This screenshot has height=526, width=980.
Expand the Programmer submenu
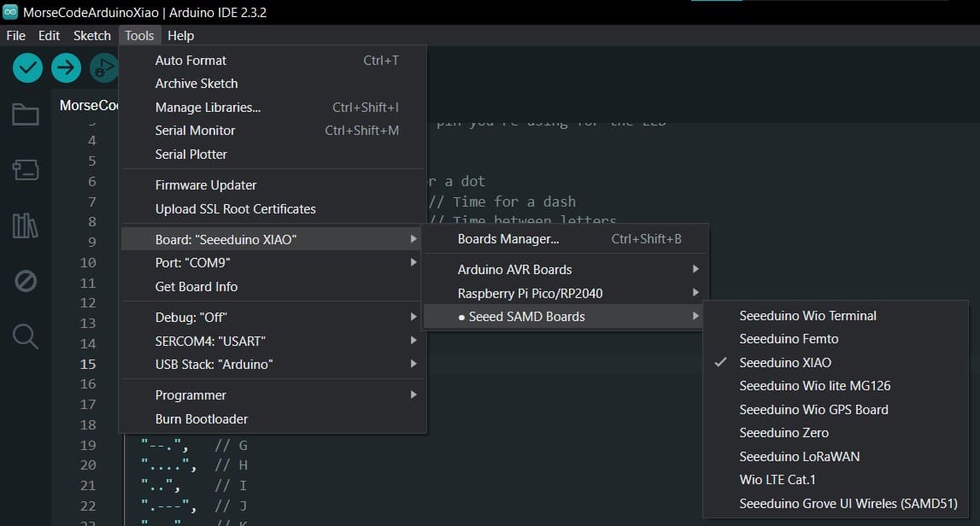click(x=273, y=395)
